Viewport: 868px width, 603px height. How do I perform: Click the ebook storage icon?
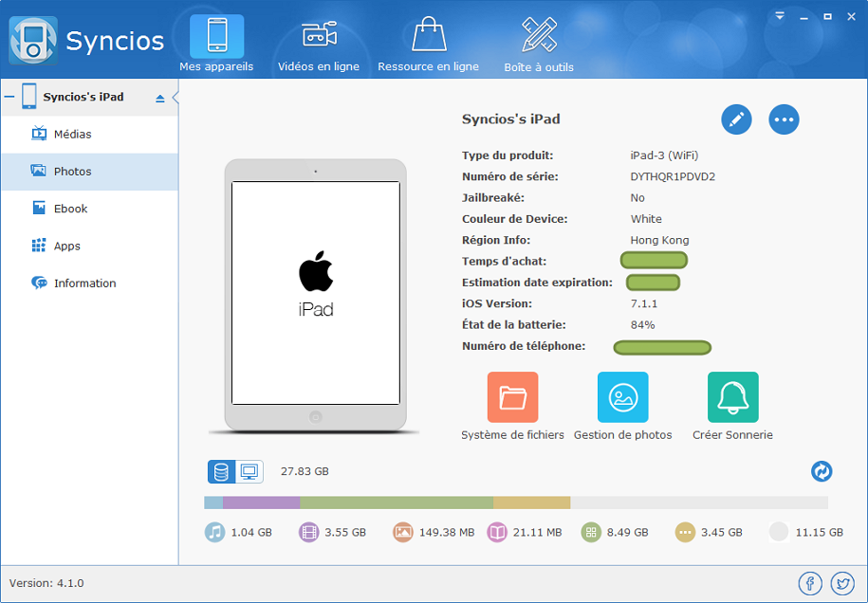click(497, 532)
